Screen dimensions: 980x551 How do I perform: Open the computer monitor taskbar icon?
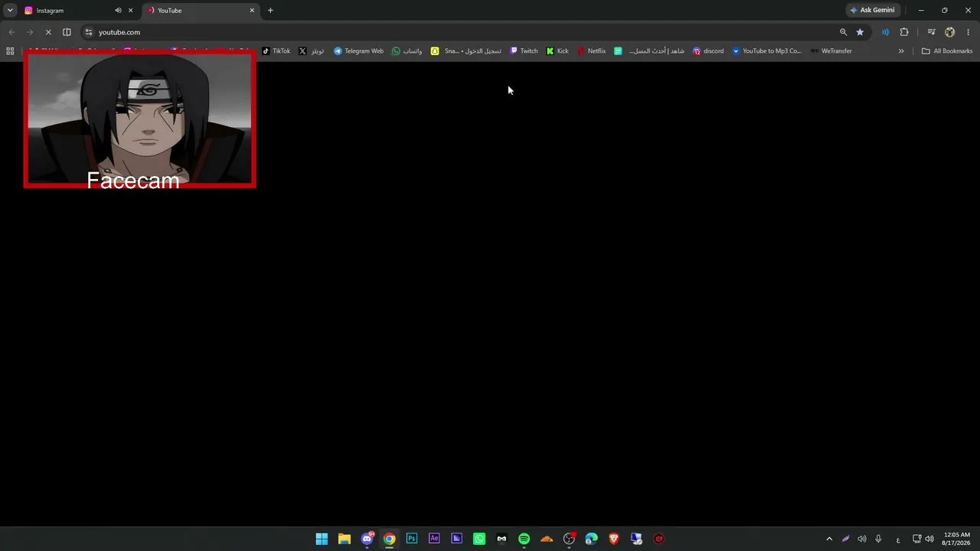tap(636, 539)
